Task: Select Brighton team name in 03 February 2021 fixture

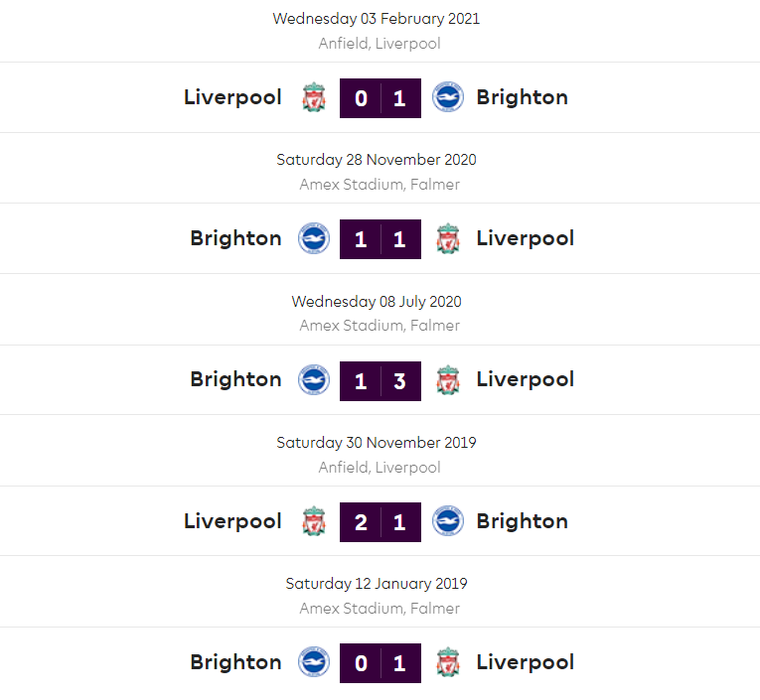Action: point(522,97)
